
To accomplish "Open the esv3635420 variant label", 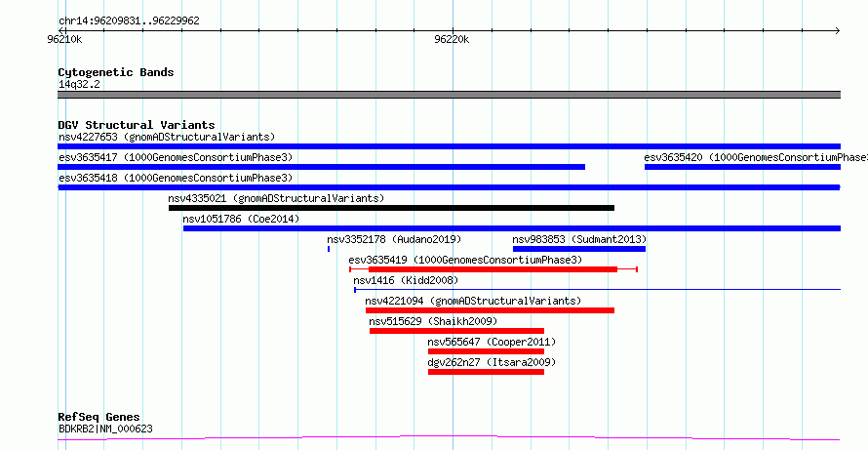I will point(756,157).
